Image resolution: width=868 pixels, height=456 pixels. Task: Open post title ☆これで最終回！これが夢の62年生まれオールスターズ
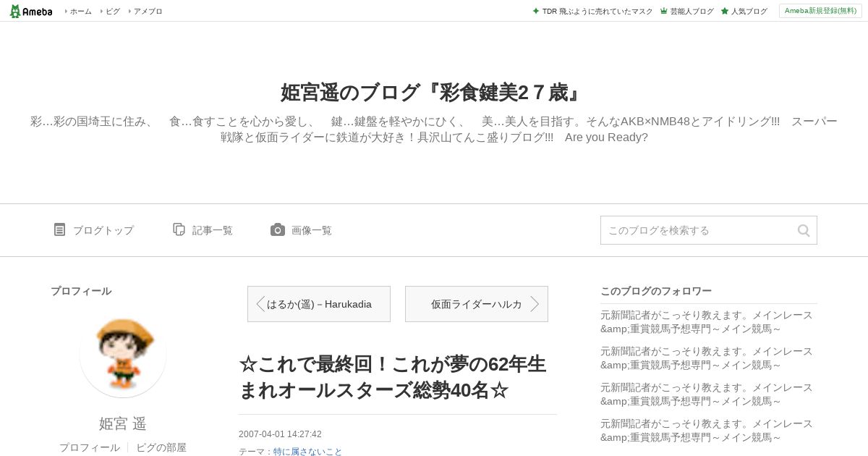(x=393, y=377)
